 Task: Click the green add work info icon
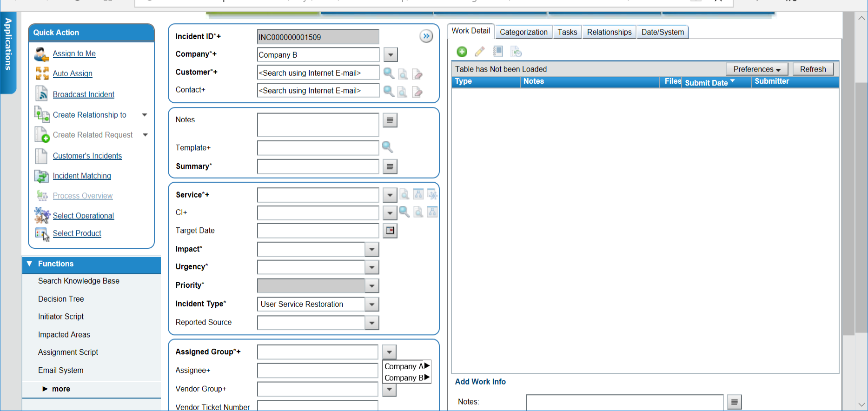pyautogui.click(x=462, y=52)
